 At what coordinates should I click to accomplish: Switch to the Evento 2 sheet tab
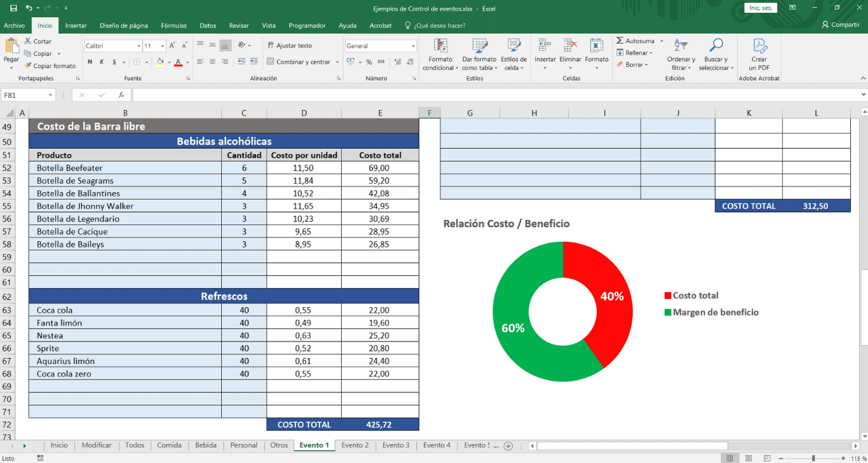point(355,445)
